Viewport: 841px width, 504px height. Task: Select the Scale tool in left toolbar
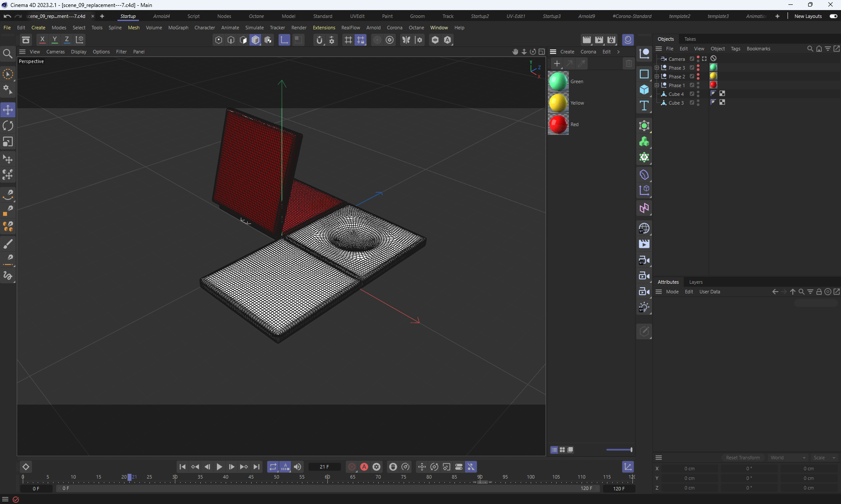coord(8,142)
